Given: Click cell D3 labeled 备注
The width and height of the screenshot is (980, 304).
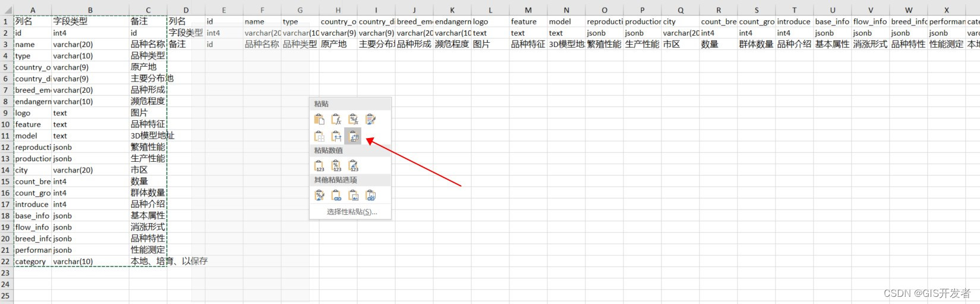Looking at the screenshot, I should coord(186,44).
